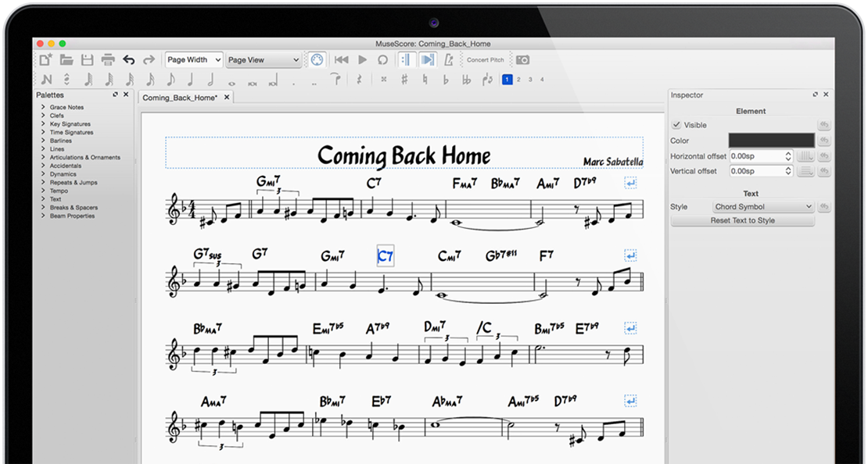Select the rest entry icon

pyautogui.click(x=358, y=79)
